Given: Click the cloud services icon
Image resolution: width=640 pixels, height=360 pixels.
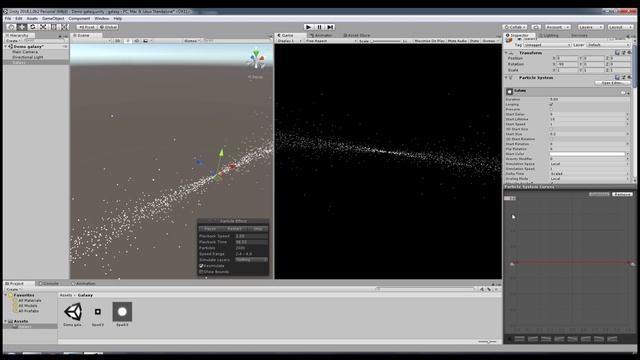Looking at the screenshot, I should (x=536, y=27).
